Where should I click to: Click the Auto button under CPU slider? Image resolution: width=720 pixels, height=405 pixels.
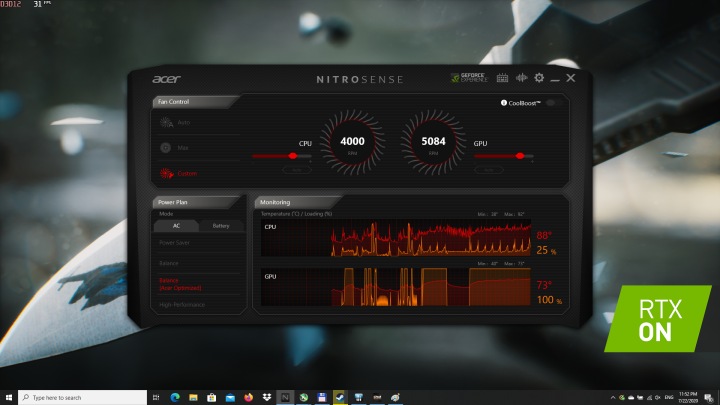pyautogui.click(x=297, y=170)
